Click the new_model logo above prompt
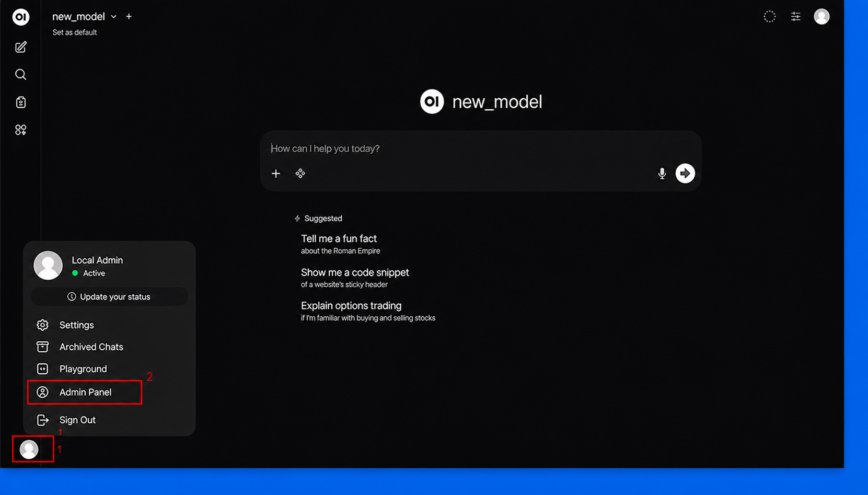The width and height of the screenshot is (868, 495). [432, 101]
